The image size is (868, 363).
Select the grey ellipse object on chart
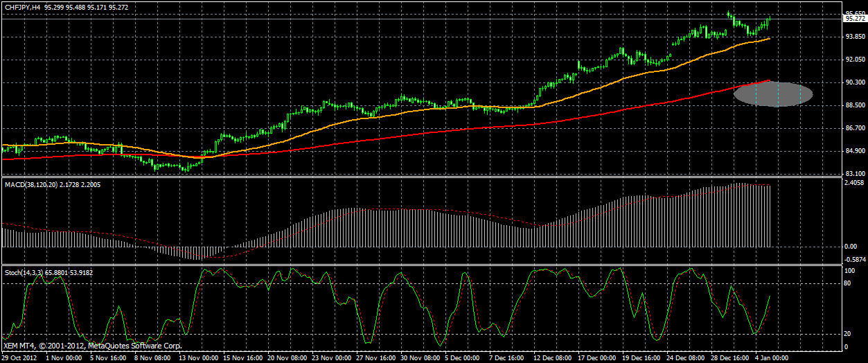click(x=773, y=94)
